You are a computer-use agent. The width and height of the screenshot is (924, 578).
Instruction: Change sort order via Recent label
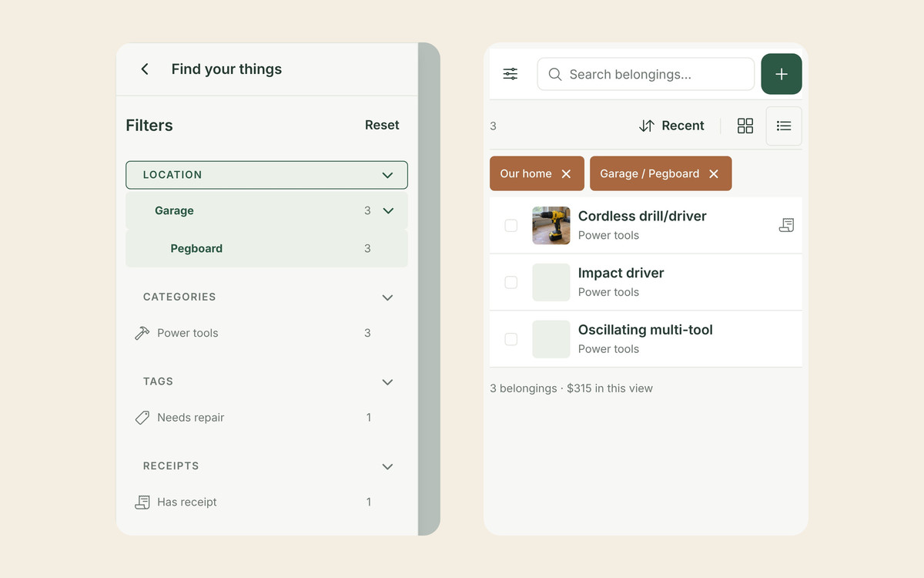coord(683,126)
